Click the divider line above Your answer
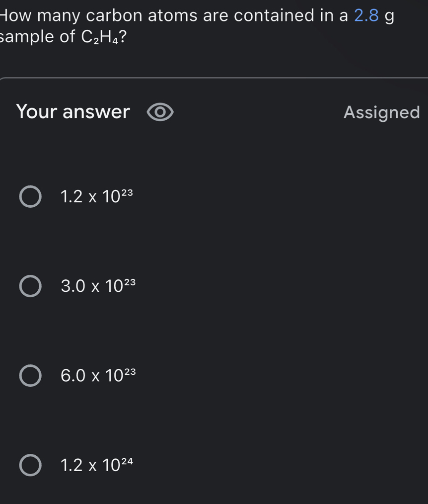Screen dimensions: 428x504 (214, 78)
